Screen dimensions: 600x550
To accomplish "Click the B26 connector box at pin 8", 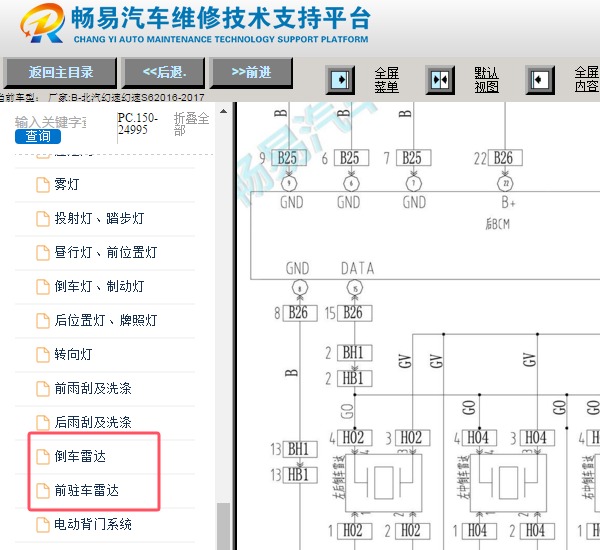I will (x=300, y=313).
